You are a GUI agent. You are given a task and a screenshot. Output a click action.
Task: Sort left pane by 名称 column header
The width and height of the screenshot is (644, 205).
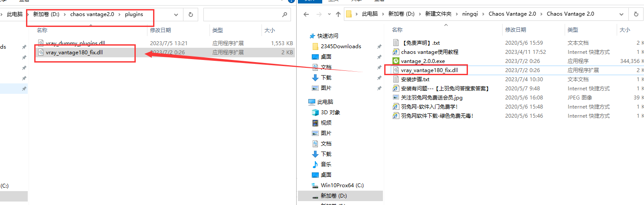(42, 30)
